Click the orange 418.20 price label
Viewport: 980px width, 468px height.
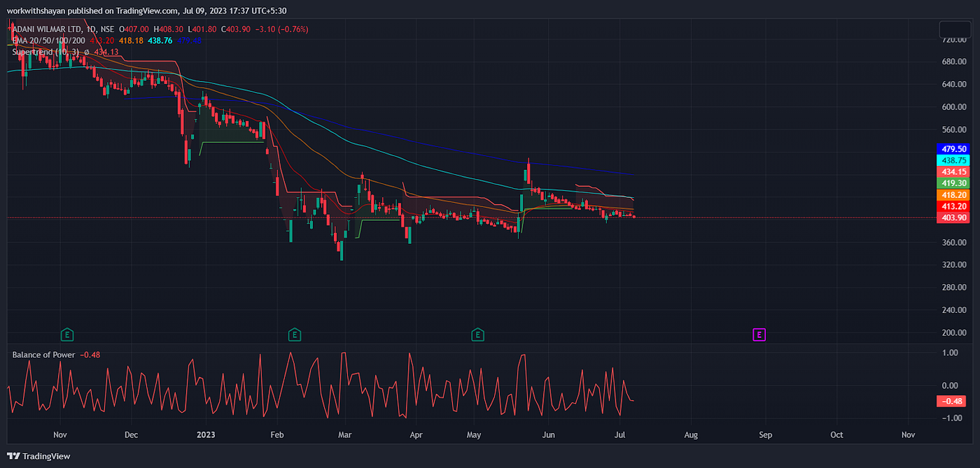tap(954, 194)
